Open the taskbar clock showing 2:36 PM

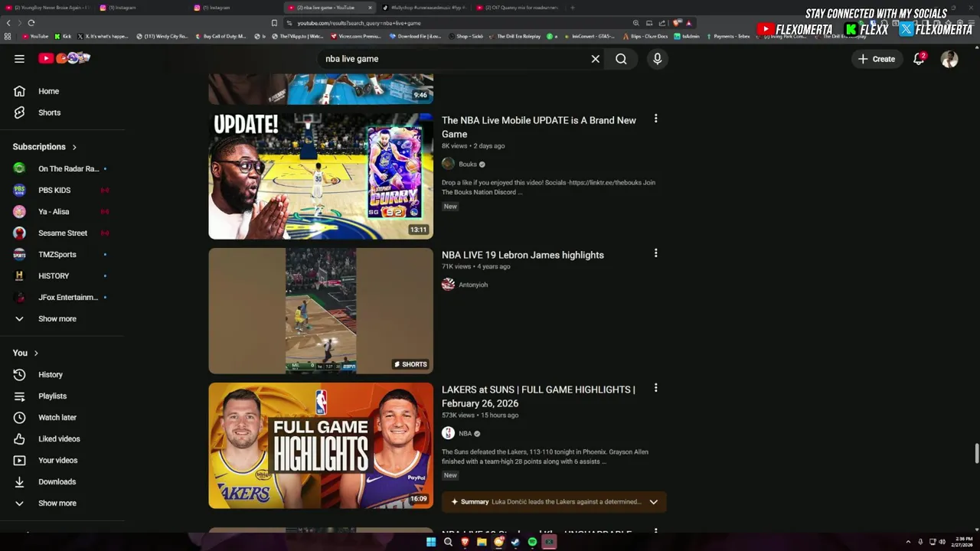click(963, 542)
